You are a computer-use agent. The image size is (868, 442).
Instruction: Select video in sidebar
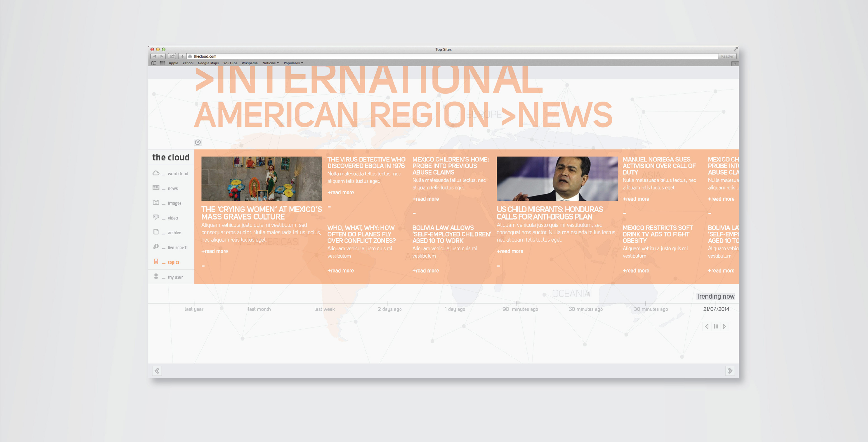coord(172,218)
